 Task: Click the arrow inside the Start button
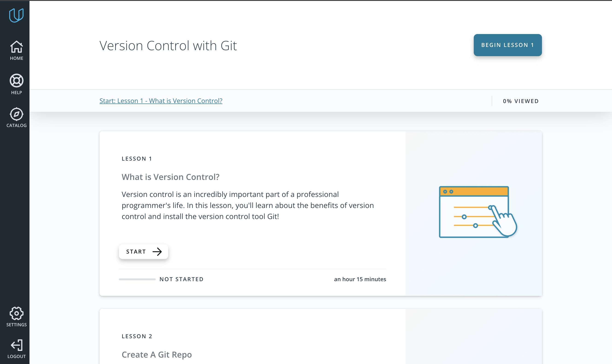click(158, 251)
